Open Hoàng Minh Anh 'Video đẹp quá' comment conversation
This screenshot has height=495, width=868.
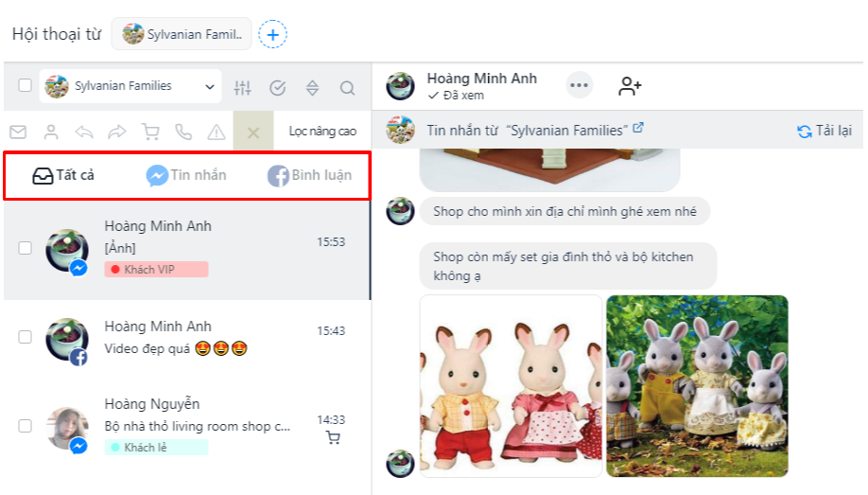click(x=187, y=337)
